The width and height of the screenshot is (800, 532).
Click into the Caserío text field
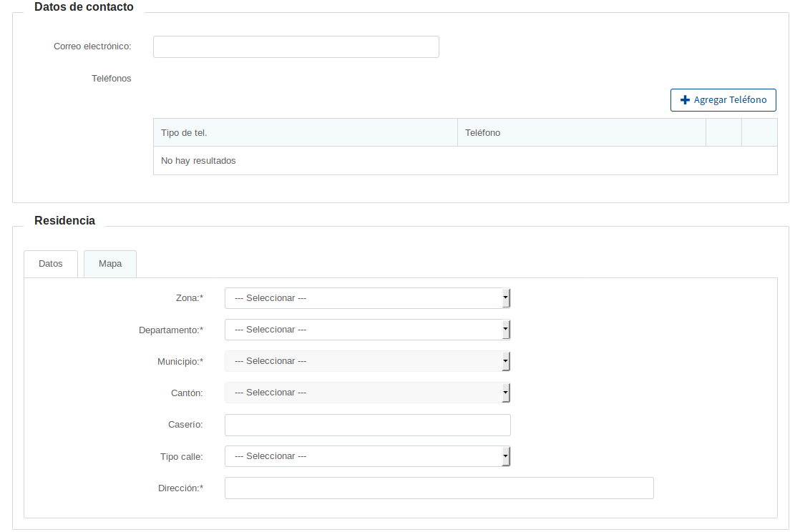point(367,425)
